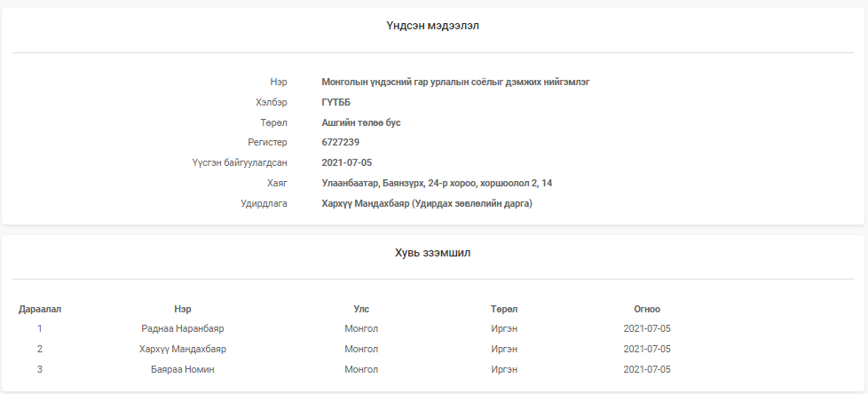
Task: Click the "Хаяг" field label
Action: click(277, 183)
